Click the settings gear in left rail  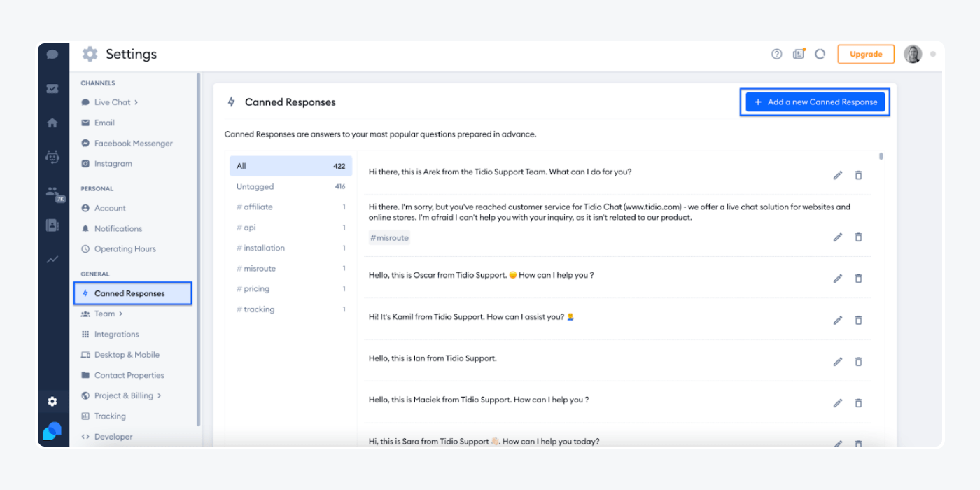pyautogui.click(x=52, y=402)
